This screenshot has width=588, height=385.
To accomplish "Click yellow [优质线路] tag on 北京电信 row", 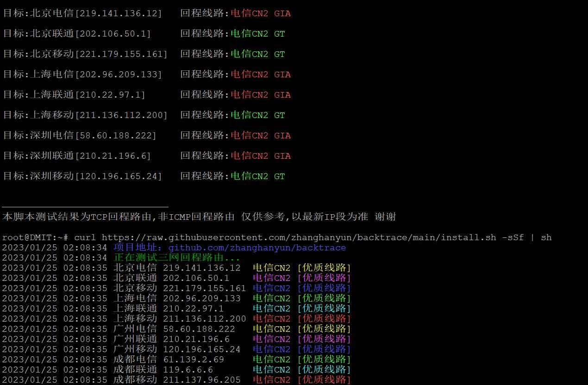I will [324, 268].
